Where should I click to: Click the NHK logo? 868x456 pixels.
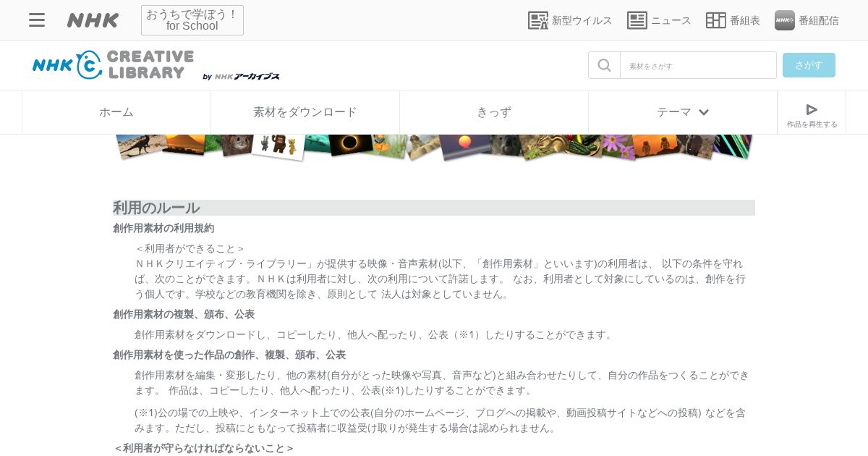[93, 20]
